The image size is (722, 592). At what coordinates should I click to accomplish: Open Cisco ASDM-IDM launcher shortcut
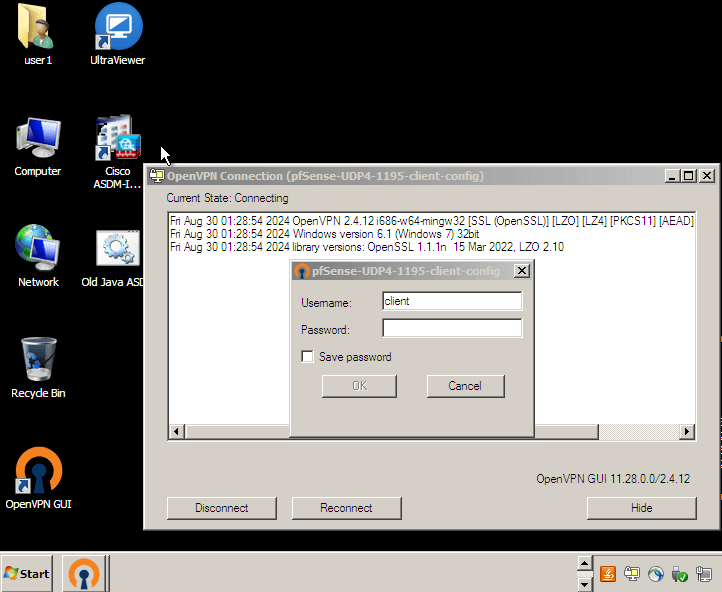coord(118,152)
